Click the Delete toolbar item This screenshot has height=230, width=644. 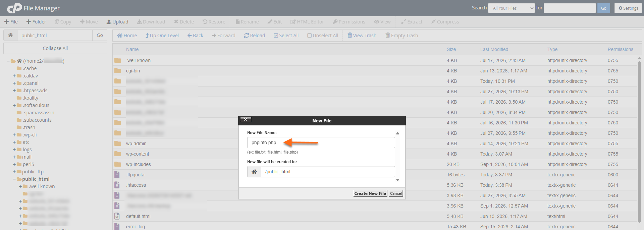[x=184, y=22]
